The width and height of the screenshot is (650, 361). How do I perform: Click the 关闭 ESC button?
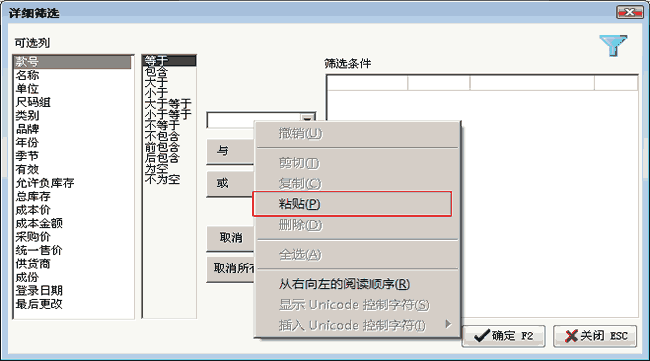point(595,336)
